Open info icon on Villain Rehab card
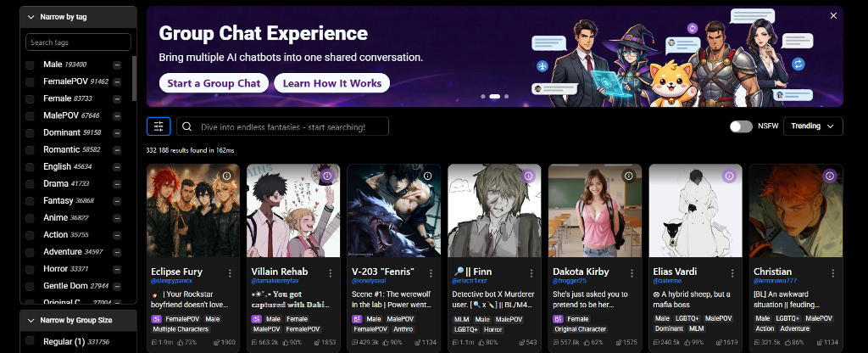Image resolution: width=868 pixels, height=353 pixels. click(x=326, y=176)
